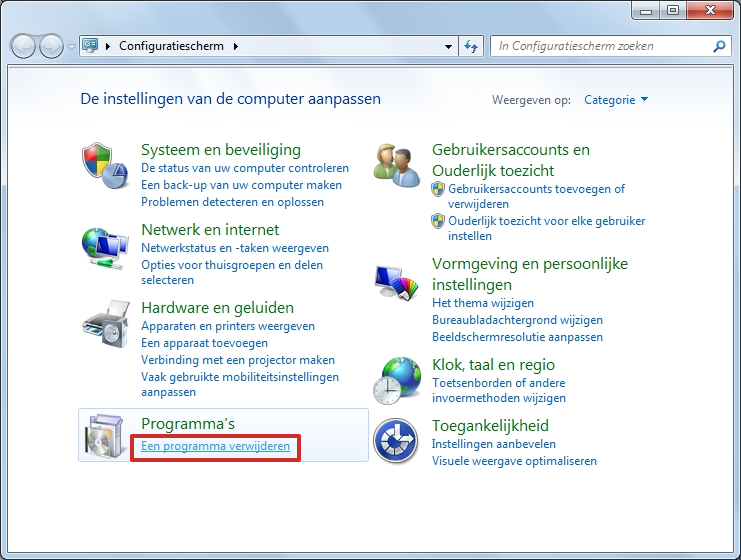Image resolution: width=741 pixels, height=560 pixels.
Task: Click Instellingen aanbevelen
Action: click(x=493, y=444)
